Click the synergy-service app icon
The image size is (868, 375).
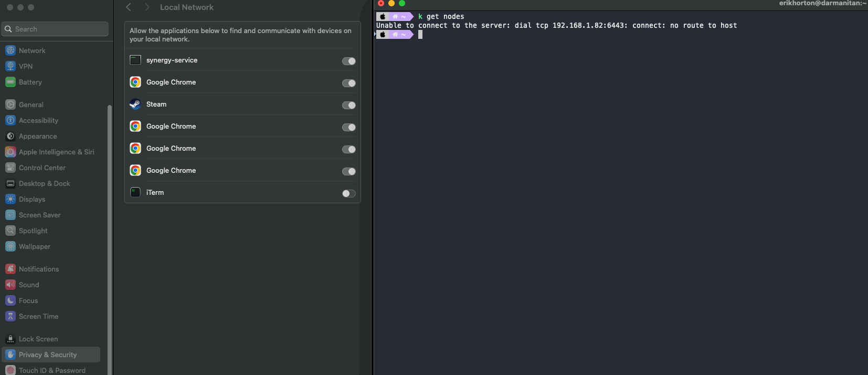pyautogui.click(x=135, y=60)
